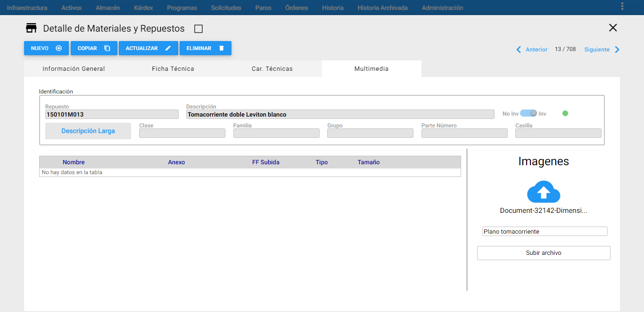Click the COPIAR button
The image size is (644, 312).
[94, 48]
